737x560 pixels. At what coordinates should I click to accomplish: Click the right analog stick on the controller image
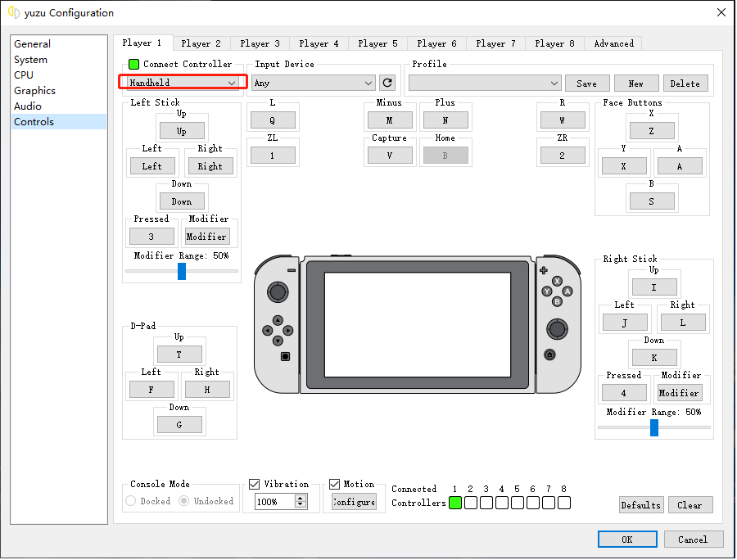pyautogui.click(x=556, y=328)
